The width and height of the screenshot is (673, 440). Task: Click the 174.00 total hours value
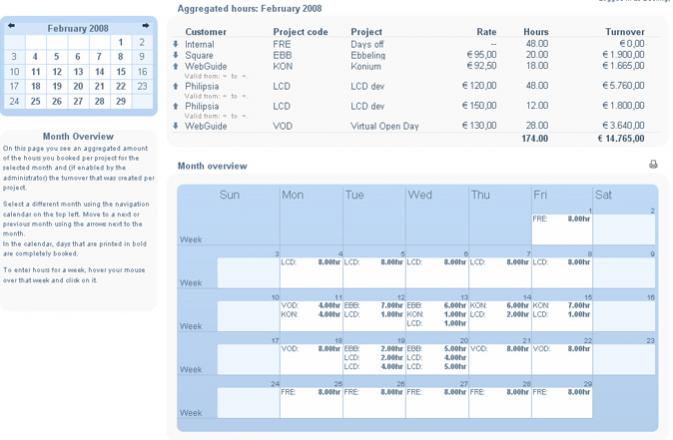point(535,139)
